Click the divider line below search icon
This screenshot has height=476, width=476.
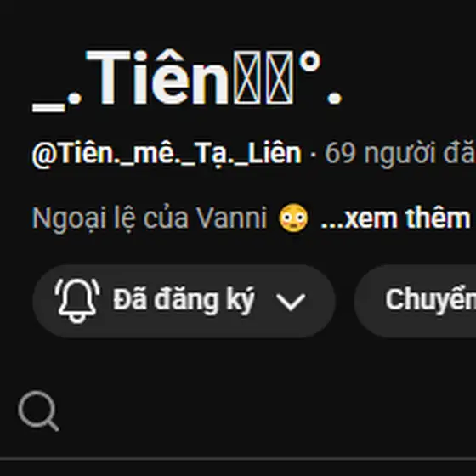coord(238,458)
